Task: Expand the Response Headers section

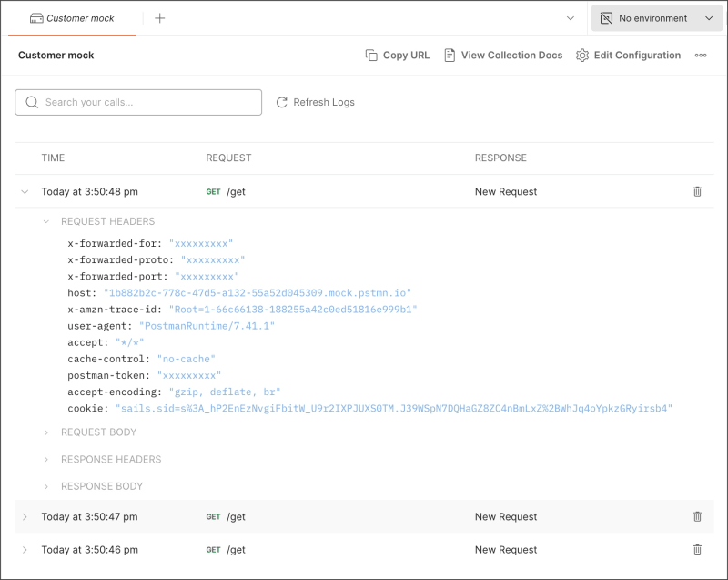Action: 46,460
